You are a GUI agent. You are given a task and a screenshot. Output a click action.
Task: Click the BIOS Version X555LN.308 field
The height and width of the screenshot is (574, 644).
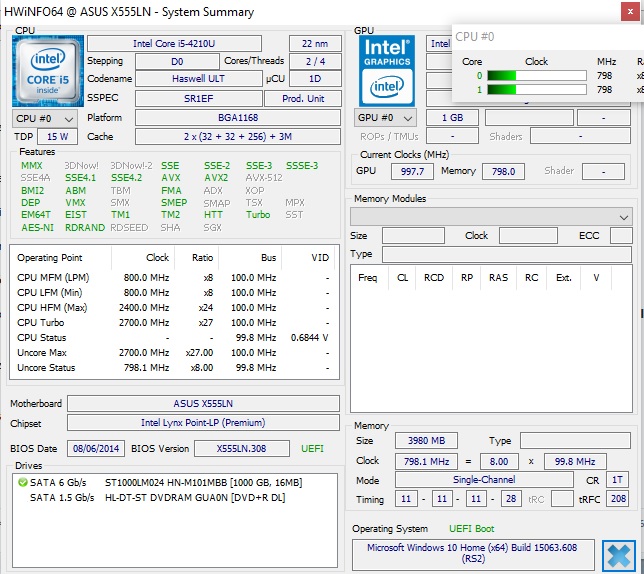242,449
